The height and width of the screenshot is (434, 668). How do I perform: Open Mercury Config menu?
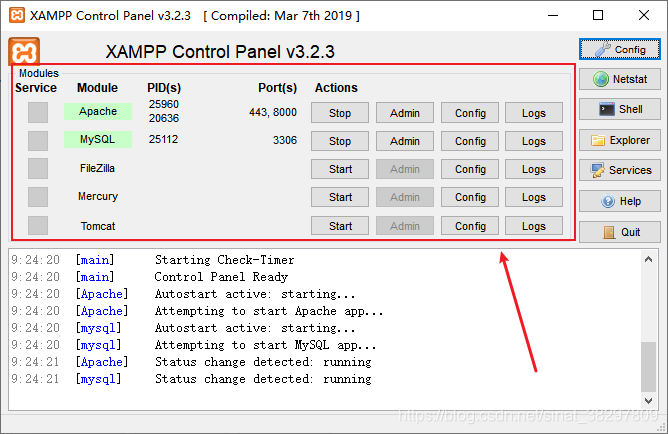[x=470, y=197]
